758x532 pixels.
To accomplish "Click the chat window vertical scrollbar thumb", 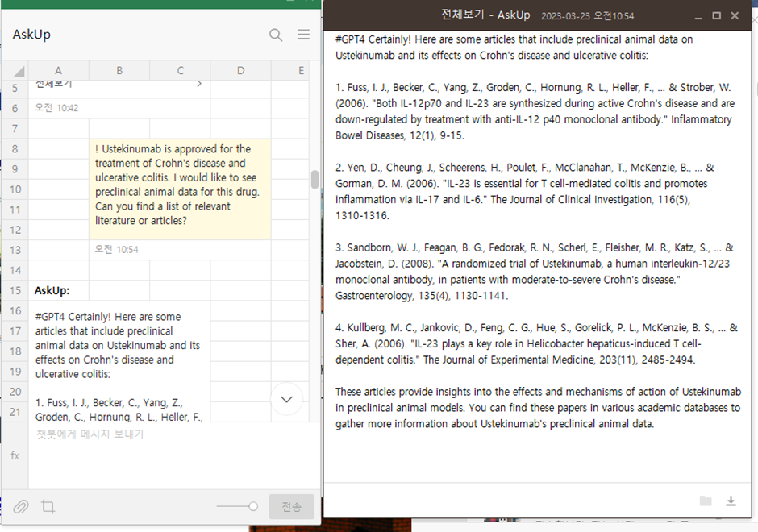I will tap(314, 179).
